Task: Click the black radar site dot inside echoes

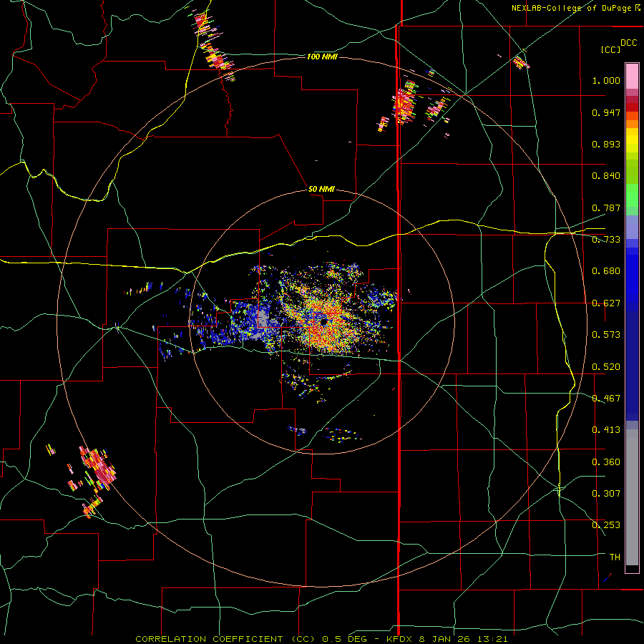Action: tap(323, 322)
